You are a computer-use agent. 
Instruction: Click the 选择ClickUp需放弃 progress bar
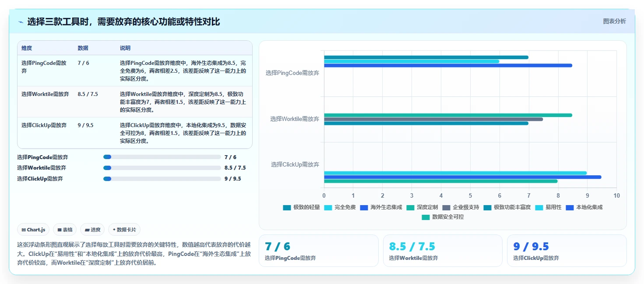click(x=162, y=179)
